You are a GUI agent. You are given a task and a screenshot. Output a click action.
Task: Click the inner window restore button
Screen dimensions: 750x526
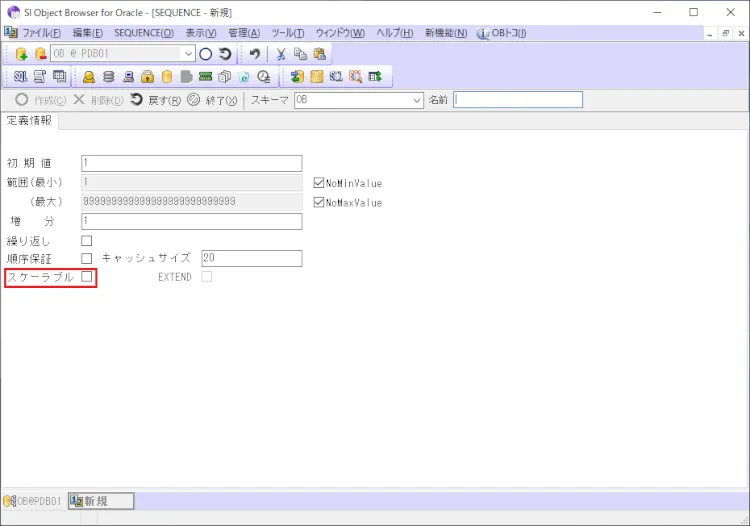(x=725, y=33)
